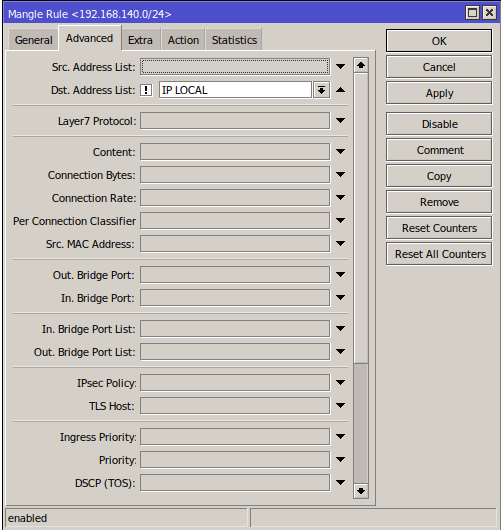This screenshot has height=530, width=501.
Task: Click the DSCP (TOS) input box
Action: click(235, 483)
